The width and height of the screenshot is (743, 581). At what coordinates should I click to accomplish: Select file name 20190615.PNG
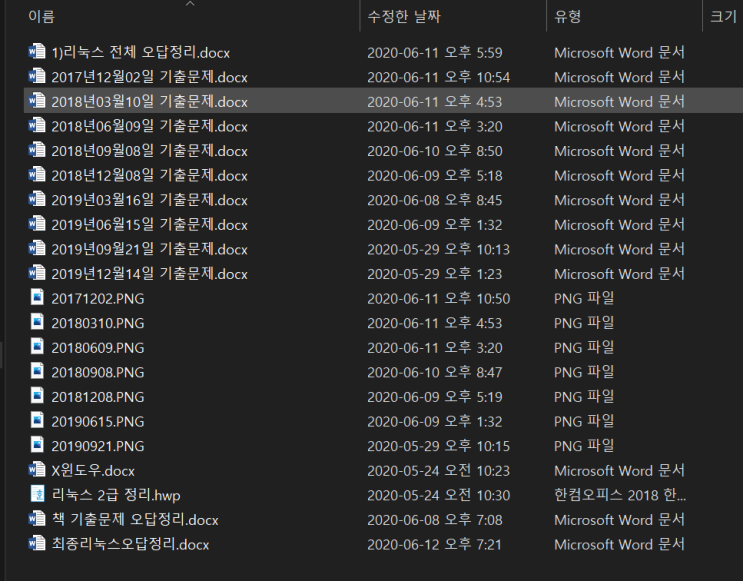[98, 422]
